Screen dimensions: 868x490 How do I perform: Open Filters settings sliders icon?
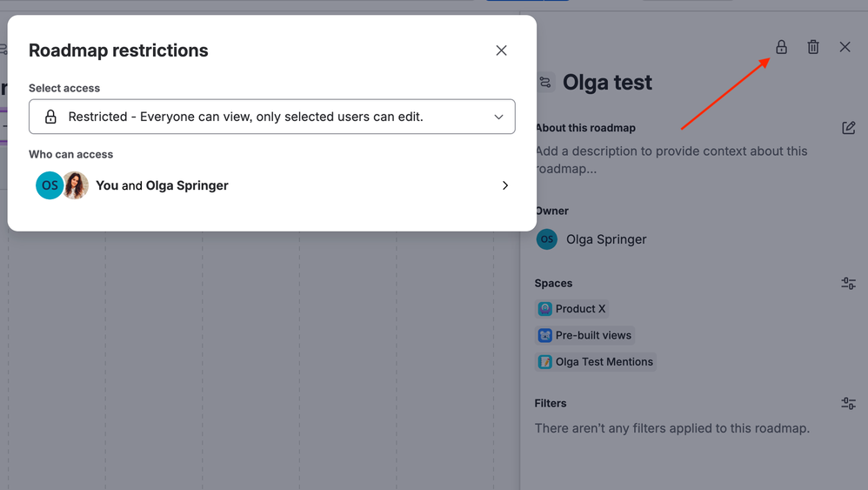pyautogui.click(x=849, y=404)
